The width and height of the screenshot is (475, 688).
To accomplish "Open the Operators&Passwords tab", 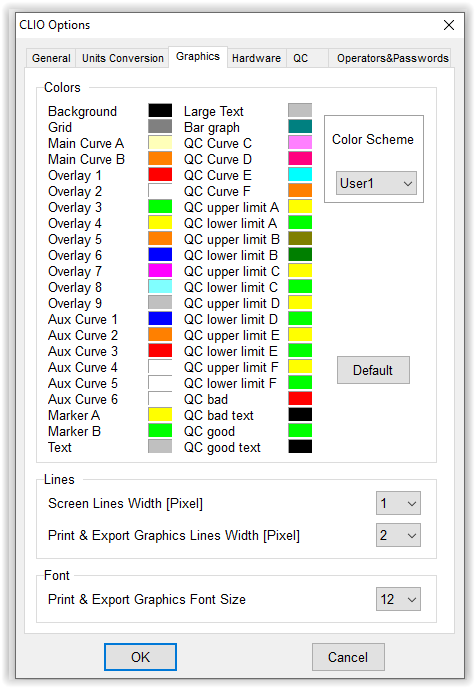I will 391,58.
